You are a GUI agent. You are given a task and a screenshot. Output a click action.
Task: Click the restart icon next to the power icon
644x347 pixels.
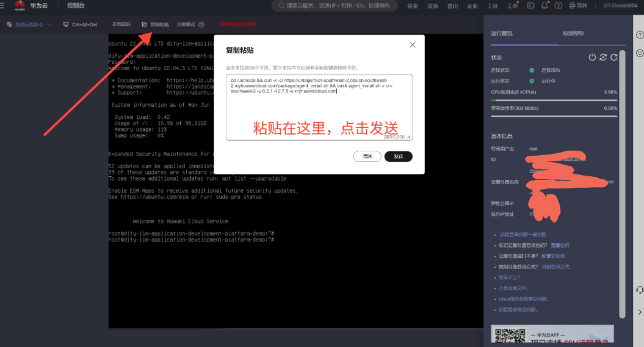click(x=602, y=57)
